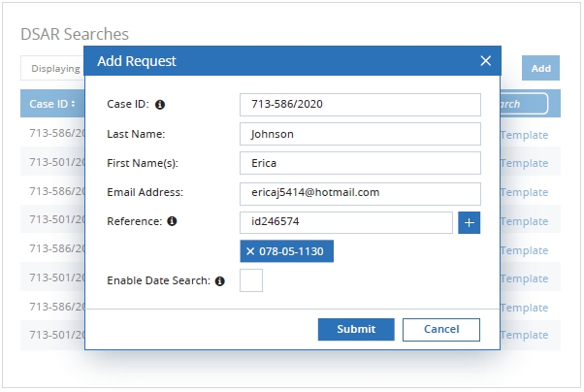584x392 pixels.
Task: Open the Template link in first row
Action: 524,136
